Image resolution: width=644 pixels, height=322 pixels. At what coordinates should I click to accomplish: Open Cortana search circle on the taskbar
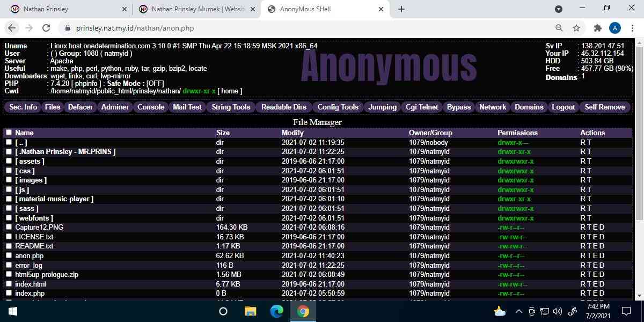(223, 311)
